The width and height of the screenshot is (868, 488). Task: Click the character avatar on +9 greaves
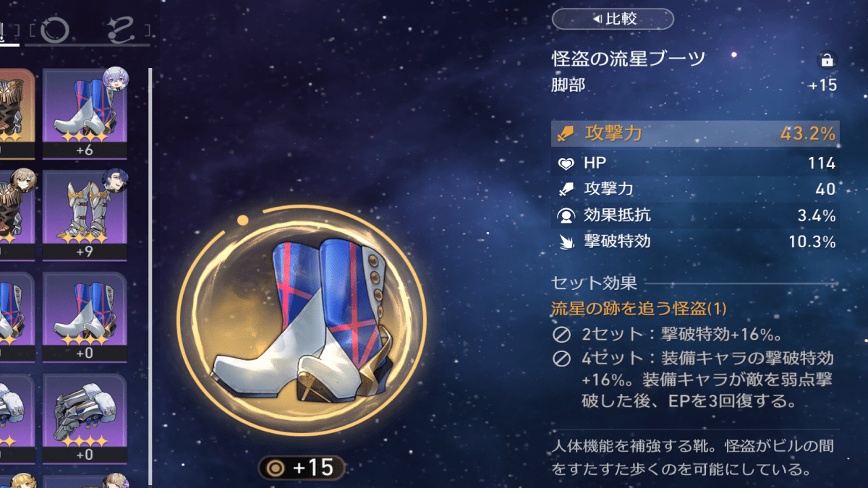(x=115, y=179)
